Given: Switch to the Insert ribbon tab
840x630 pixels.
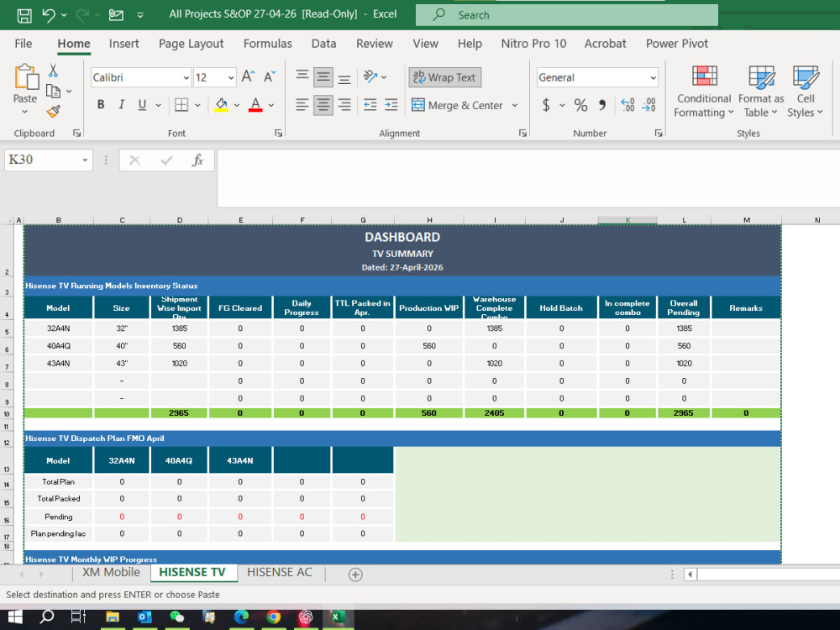Looking at the screenshot, I should point(123,44).
